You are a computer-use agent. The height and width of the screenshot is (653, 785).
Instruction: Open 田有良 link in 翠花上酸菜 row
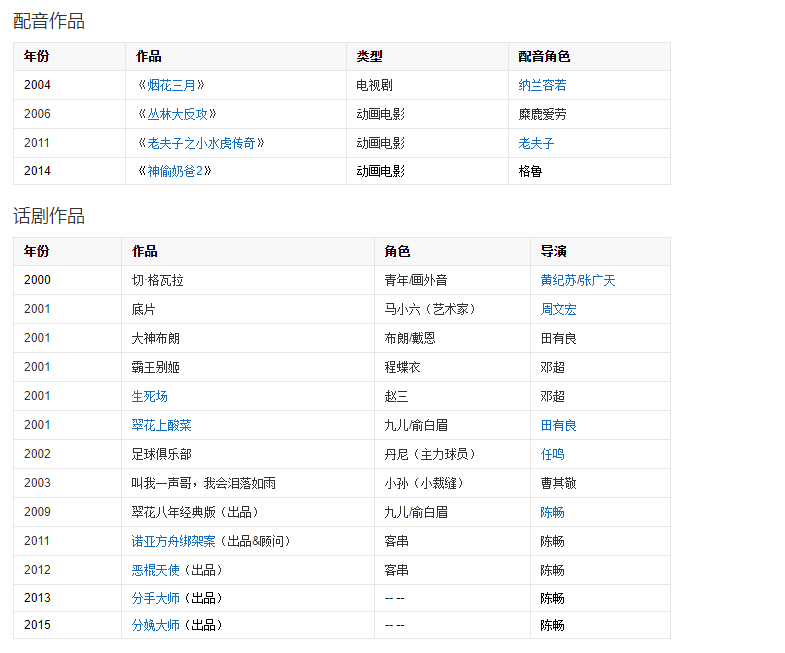(558, 425)
